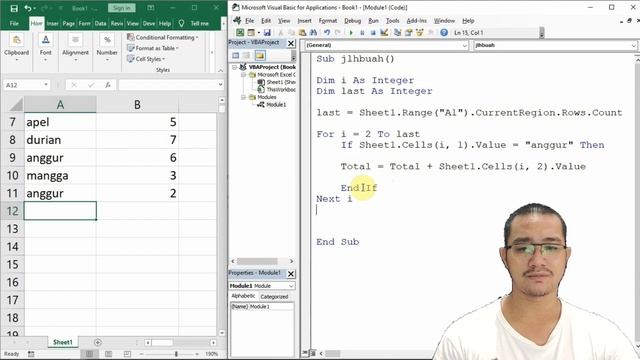Collapse the VBAProject tree node

click(x=235, y=67)
